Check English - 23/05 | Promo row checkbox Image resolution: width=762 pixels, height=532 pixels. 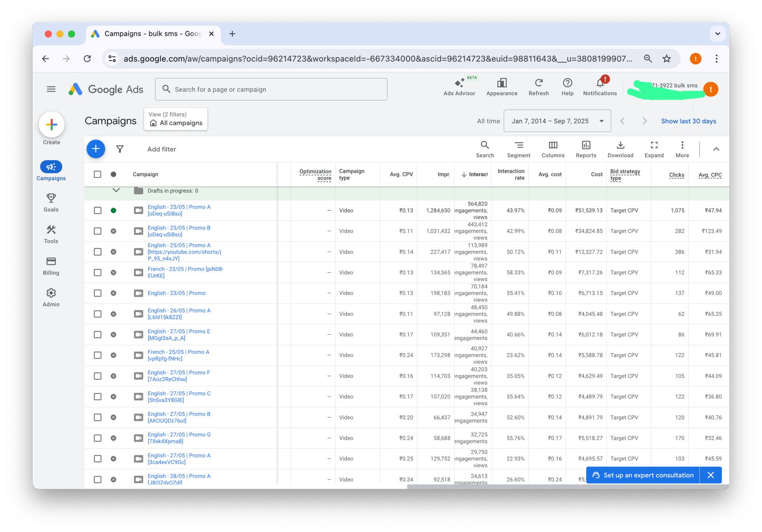point(98,293)
